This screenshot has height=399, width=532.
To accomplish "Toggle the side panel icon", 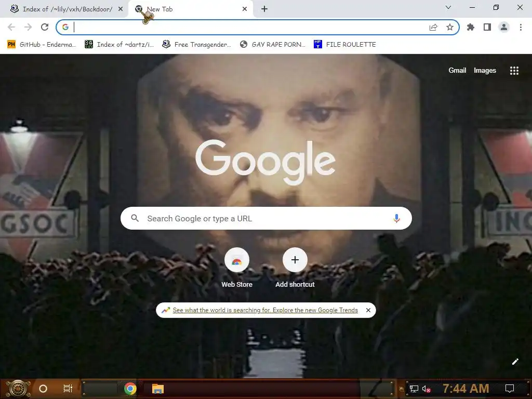I will 487,27.
